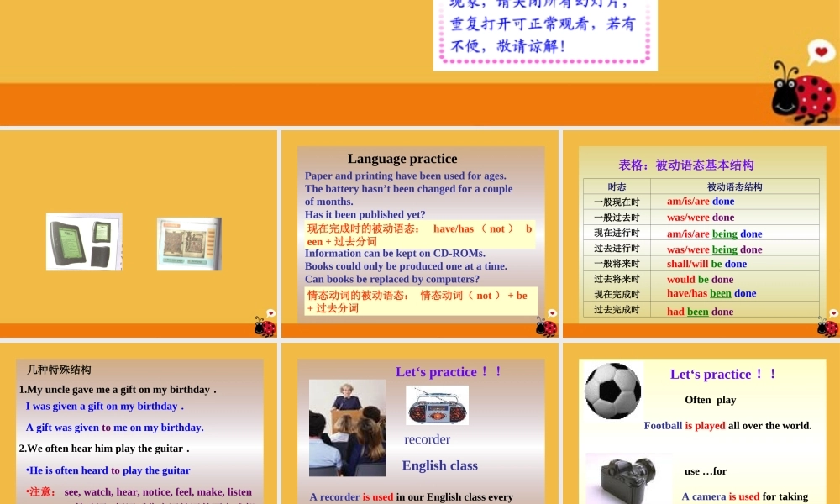Click 'Books could only be produced one at a time.'
The image size is (840, 504).
(x=406, y=266)
